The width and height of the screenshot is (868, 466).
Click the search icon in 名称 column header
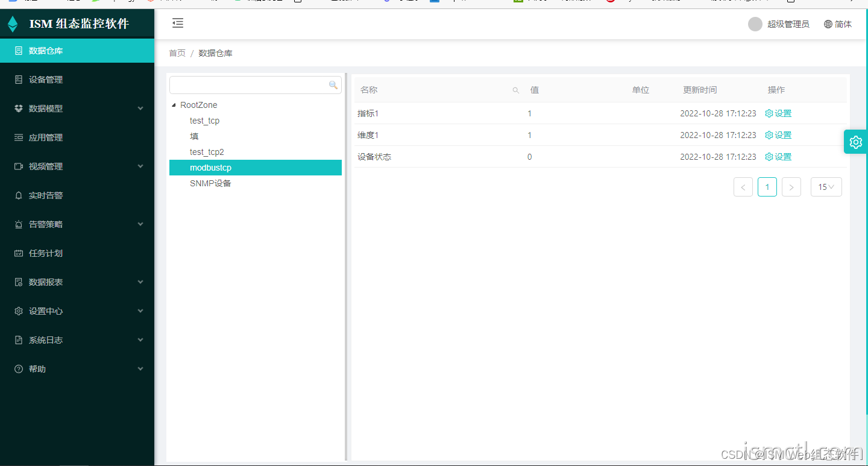click(x=515, y=90)
